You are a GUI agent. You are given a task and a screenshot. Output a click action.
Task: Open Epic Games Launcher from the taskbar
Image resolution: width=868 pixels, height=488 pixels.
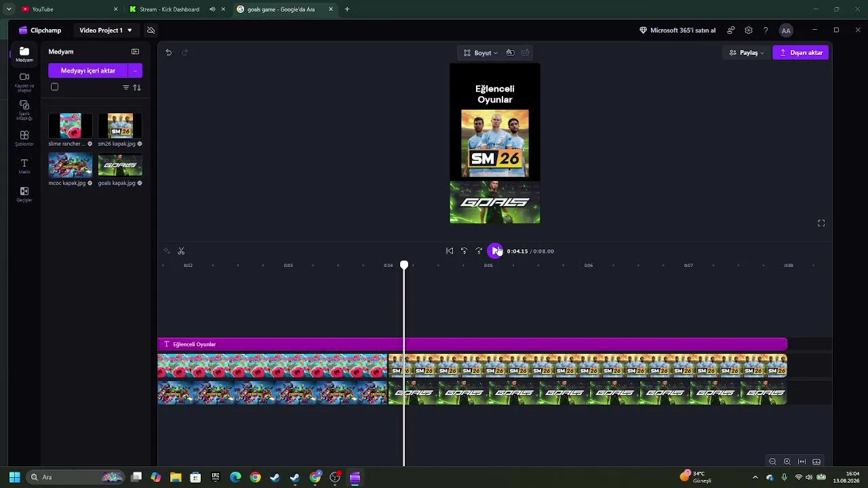coord(216,477)
